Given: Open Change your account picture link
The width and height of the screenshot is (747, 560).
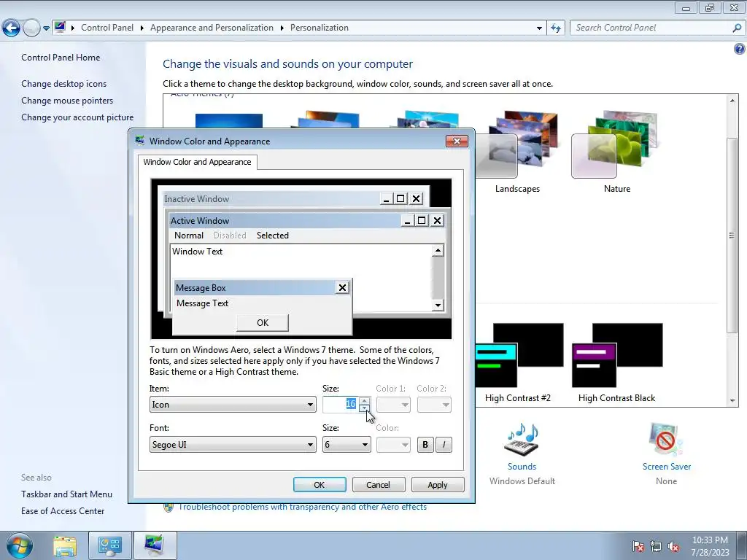Looking at the screenshot, I should click(x=77, y=117).
